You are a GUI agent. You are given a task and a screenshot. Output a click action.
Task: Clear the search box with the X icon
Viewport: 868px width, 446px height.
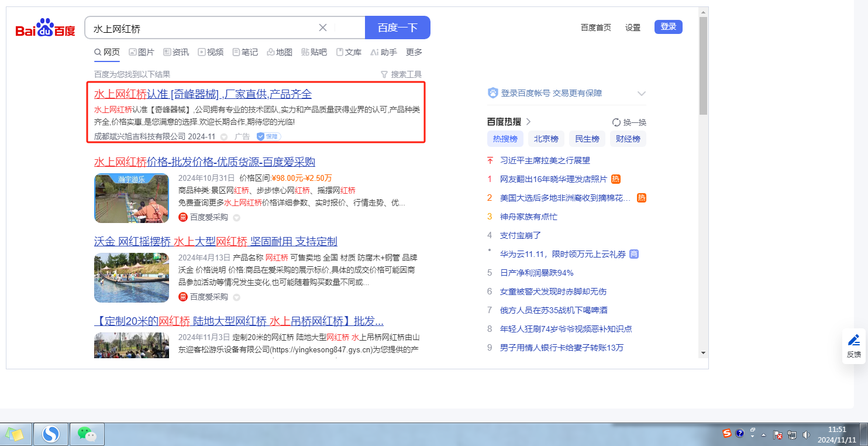(323, 28)
